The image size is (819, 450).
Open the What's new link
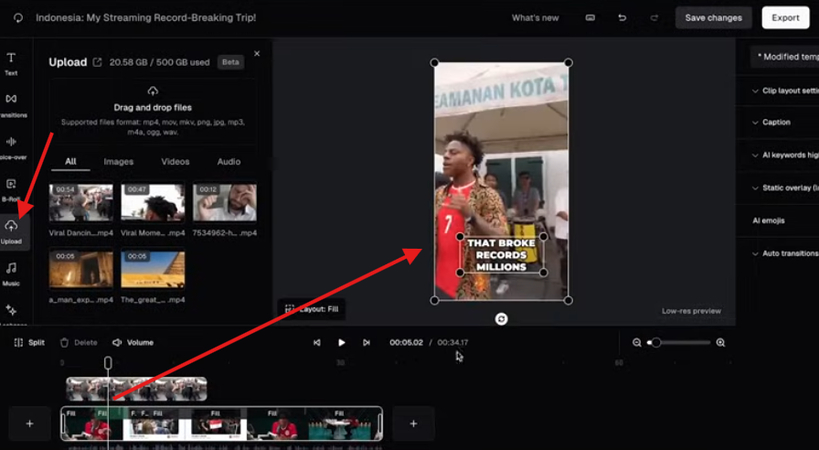(535, 18)
